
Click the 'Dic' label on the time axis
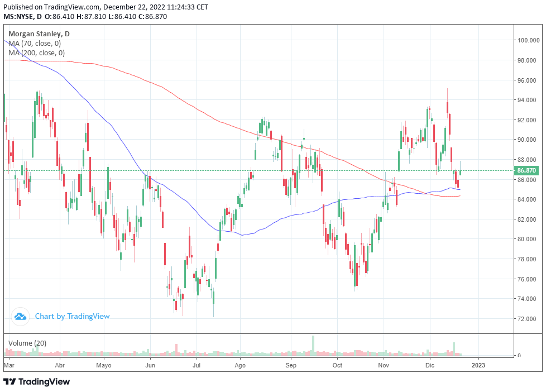click(430, 365)
